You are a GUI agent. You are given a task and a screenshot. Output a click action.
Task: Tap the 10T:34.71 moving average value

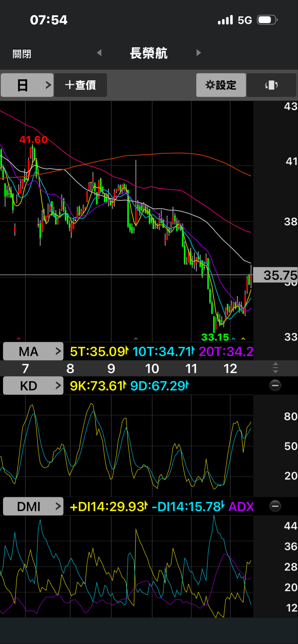click(x=163, y=351)
